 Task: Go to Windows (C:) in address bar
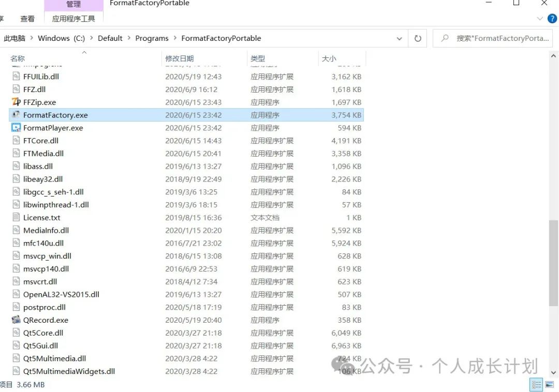(61, 38)
